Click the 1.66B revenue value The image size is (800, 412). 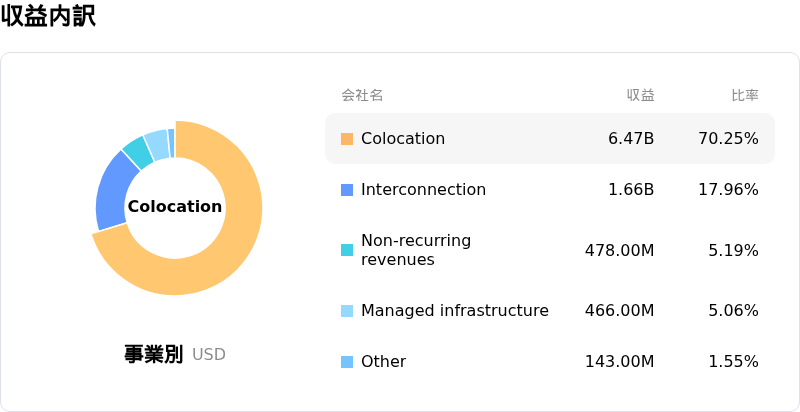click(x=631, y=190)
